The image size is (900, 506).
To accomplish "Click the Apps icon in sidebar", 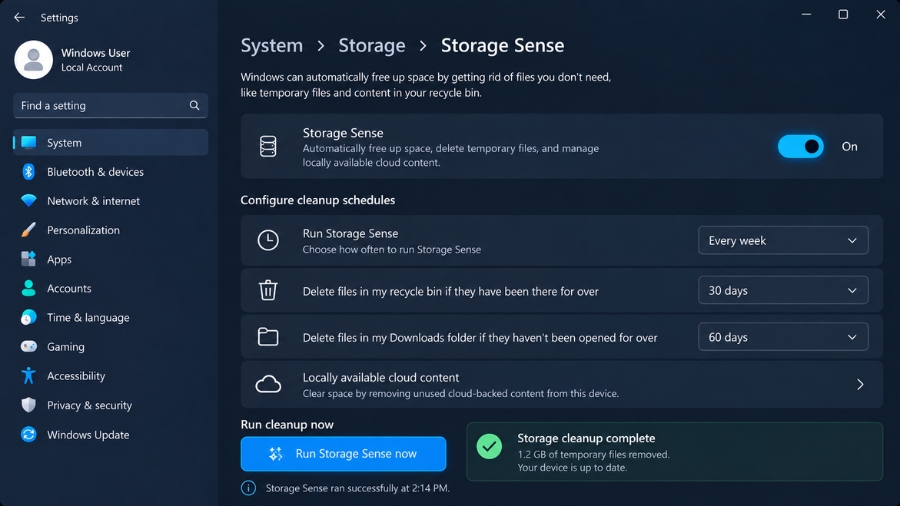I will (29, 259).
